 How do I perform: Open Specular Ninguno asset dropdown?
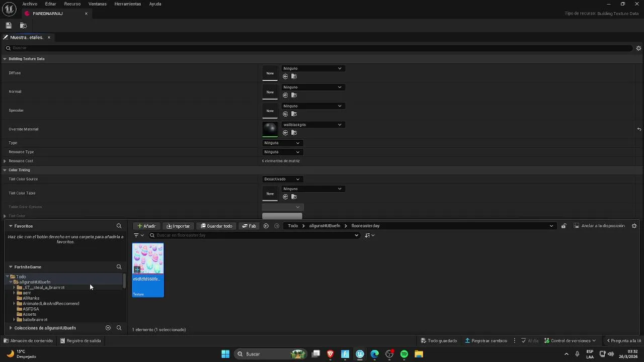pyautogui.click(x=312, y=106)
